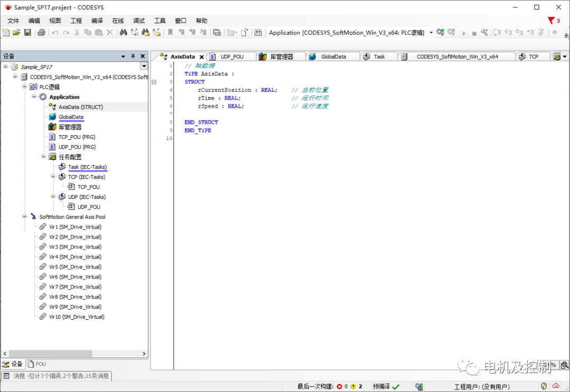Collapse the STRUCT code fold marker
Screen dimensions: 570x392
[154, 82]
